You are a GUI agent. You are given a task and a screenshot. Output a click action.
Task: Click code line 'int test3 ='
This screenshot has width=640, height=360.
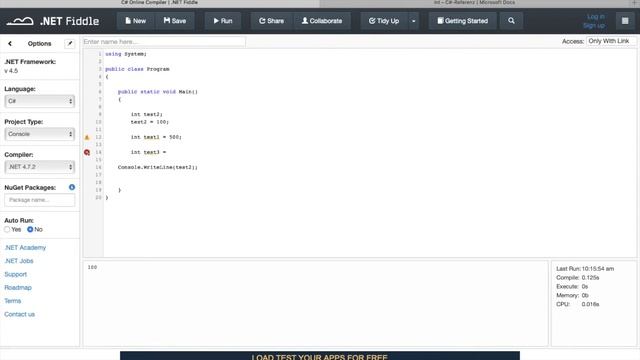pos(149,152)
